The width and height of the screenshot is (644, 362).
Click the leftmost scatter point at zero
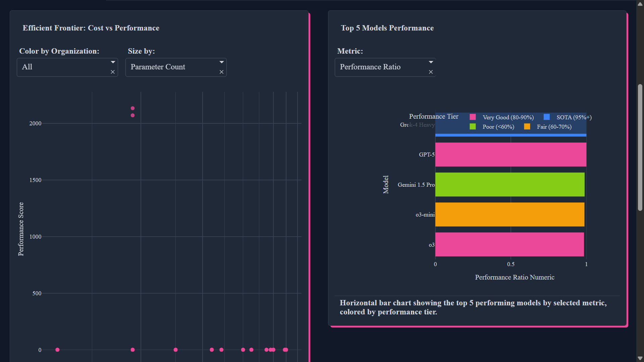pyautogui.click(x=57, y=350)
